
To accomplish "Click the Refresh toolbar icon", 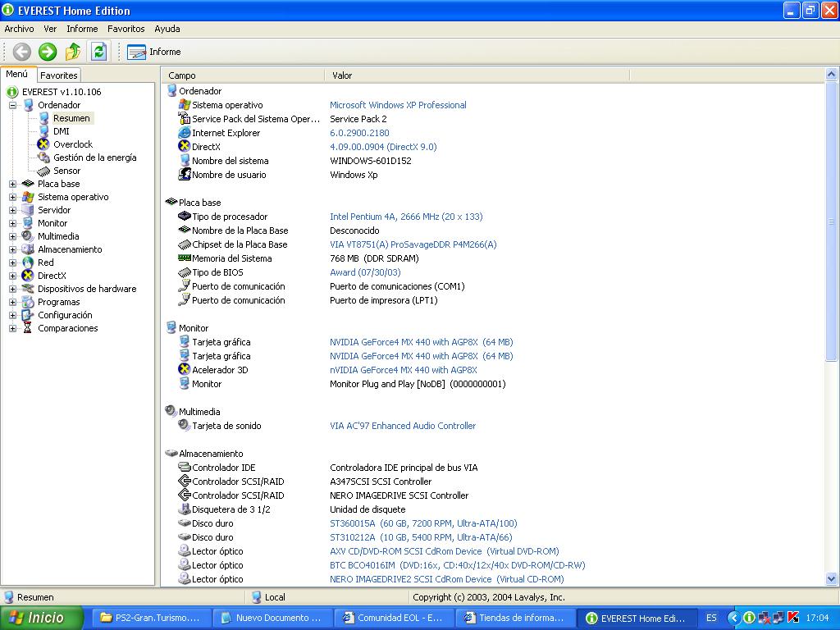I will pyautogui.click(x=98, y=52).
